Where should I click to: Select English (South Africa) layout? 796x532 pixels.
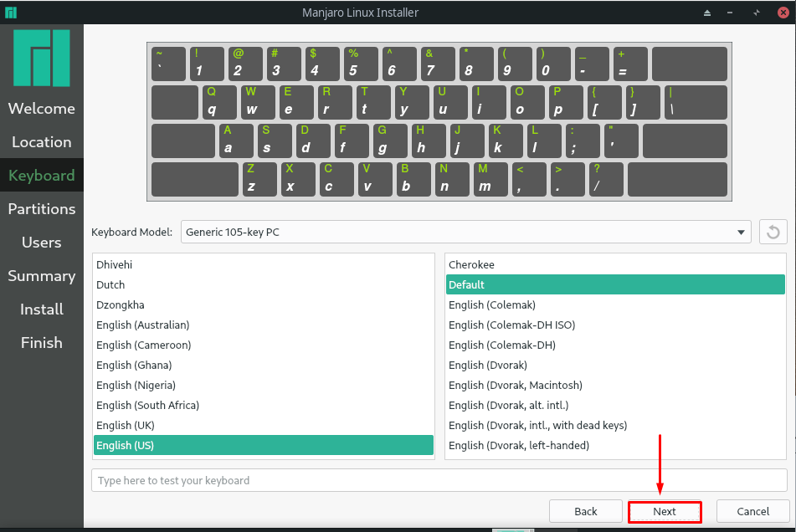point(264,405)
